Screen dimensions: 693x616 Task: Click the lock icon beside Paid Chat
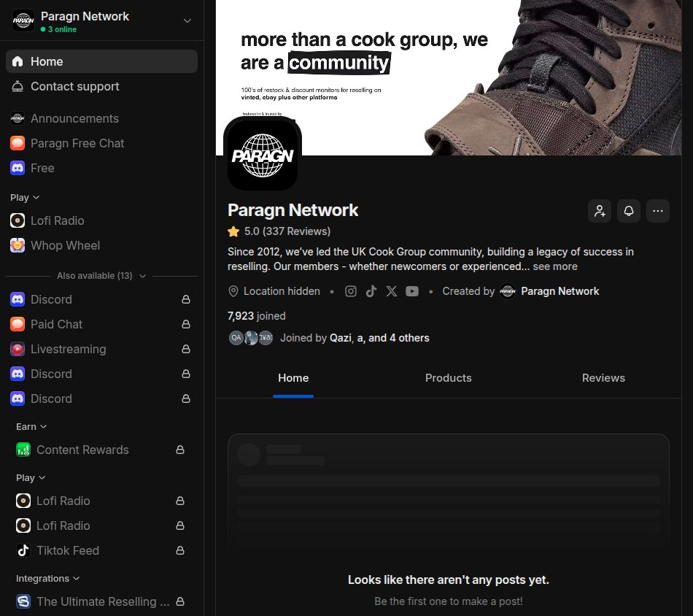click(x=186, y=324)
